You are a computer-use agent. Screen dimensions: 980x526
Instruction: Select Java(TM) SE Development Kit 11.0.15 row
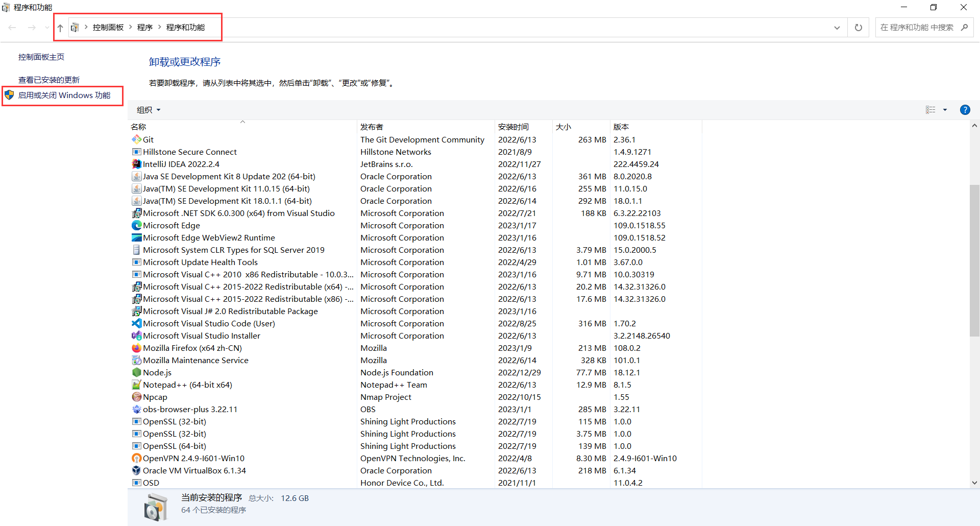click(x=415, y=188)
